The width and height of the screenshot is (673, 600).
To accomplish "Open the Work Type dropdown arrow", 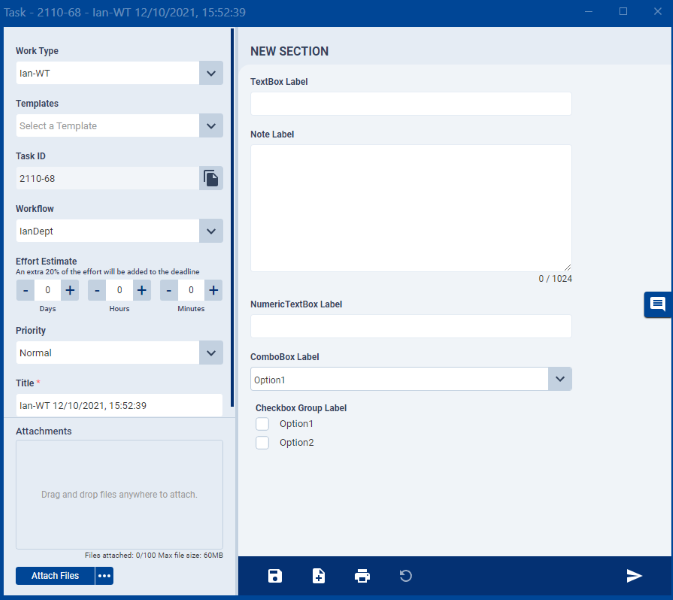I will click(x=211, y=73).
